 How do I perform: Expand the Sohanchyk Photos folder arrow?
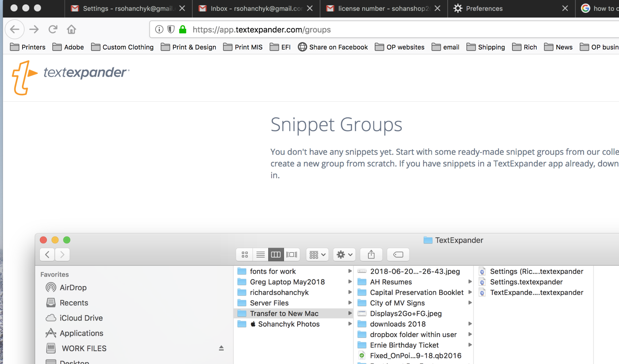(350, 324)
